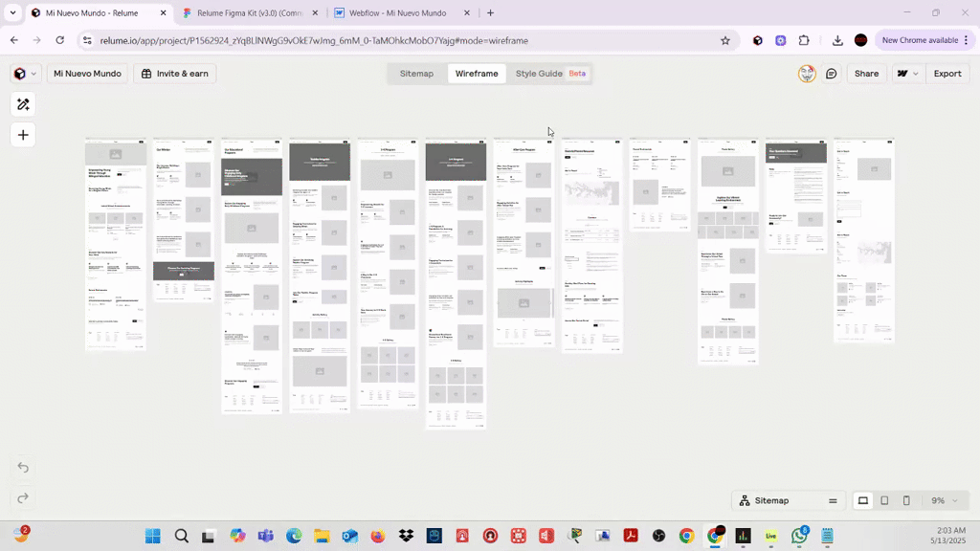Screen dimensions: 980x551
Task: Bookmark this page with the star icon
Action: (x=725, y=40)
